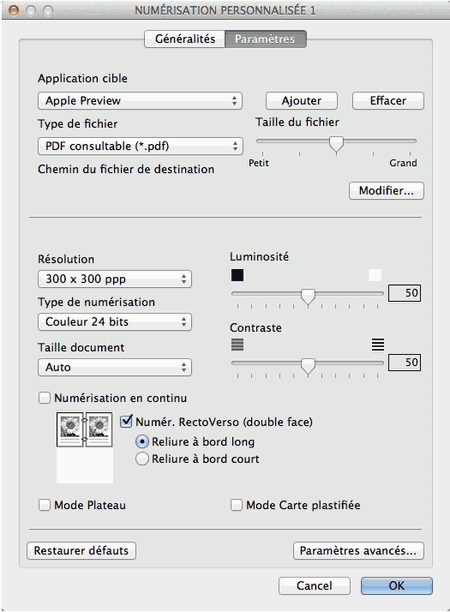Open the Application cible dropdown showing Apple Preview

click(x=140, y=101)
